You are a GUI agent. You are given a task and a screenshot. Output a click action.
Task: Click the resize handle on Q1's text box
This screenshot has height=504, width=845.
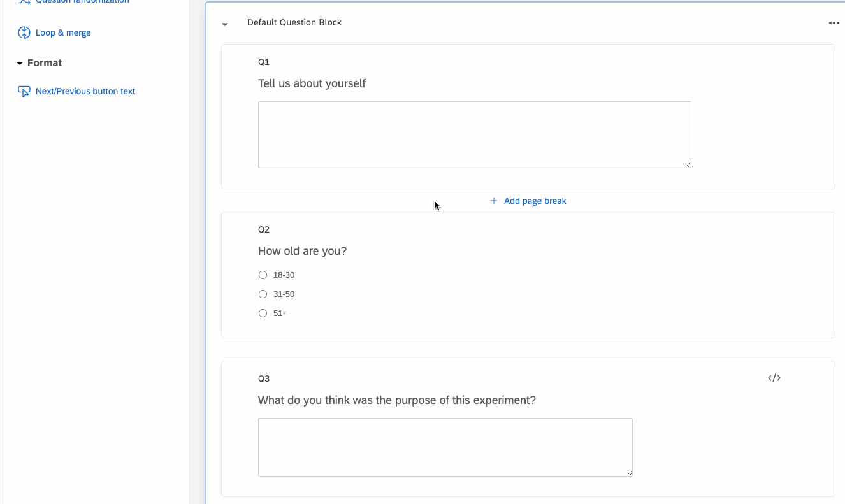point(688,164)
